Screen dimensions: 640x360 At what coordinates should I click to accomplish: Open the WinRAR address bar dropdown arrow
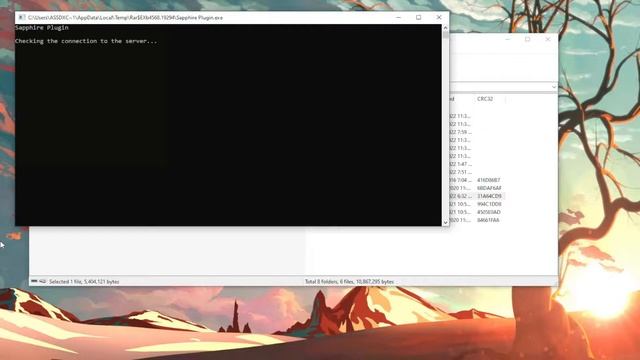click(x=553, y=87)
